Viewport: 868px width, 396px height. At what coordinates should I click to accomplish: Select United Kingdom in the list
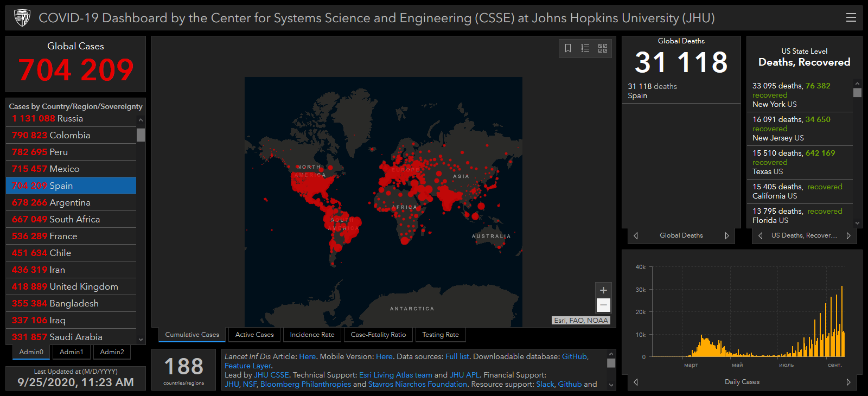click(71, 286)
